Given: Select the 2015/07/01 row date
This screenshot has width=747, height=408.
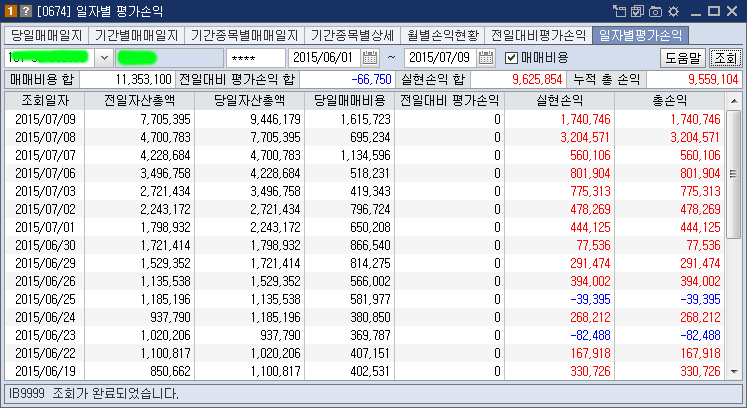Looking at the screenshot, I should (45, 227).
